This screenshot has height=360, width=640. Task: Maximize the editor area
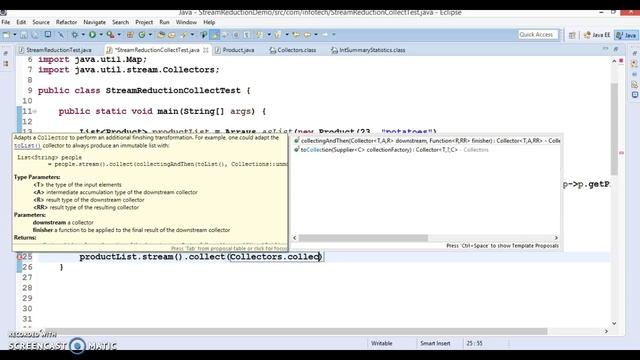click(616, 49)
